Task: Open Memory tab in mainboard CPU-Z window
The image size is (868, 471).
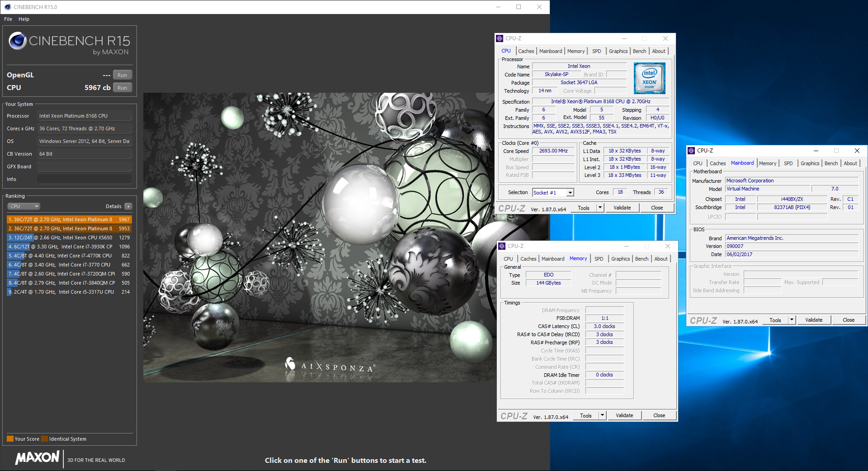Action: 768,163
